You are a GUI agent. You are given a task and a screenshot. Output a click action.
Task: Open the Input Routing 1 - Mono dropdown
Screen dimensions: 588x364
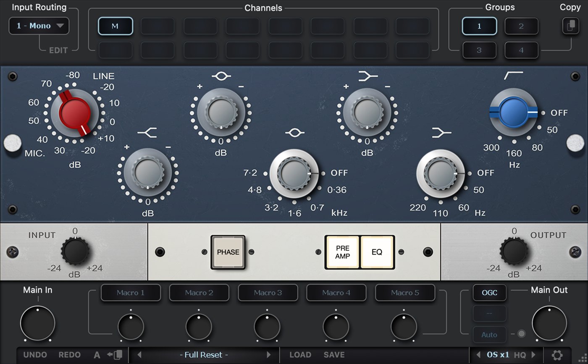tap(39, 26)
